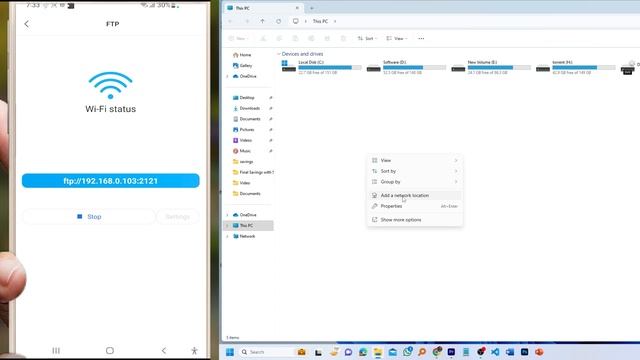Screen dimensions: 640x360
Task: Click the monitor icon in address bar
Action: tap(296, 21)
